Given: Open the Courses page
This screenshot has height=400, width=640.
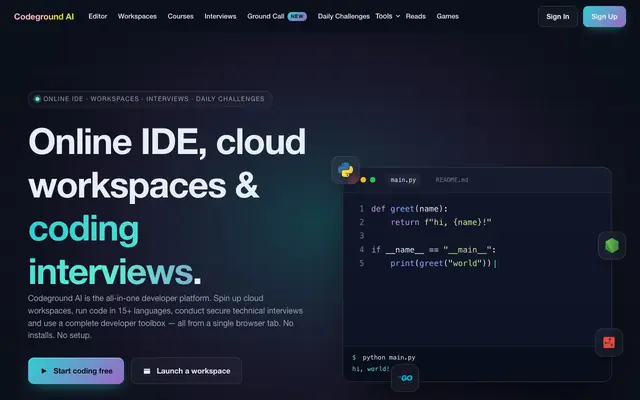Looking at the screenshot, I should (x=180, y=16).
